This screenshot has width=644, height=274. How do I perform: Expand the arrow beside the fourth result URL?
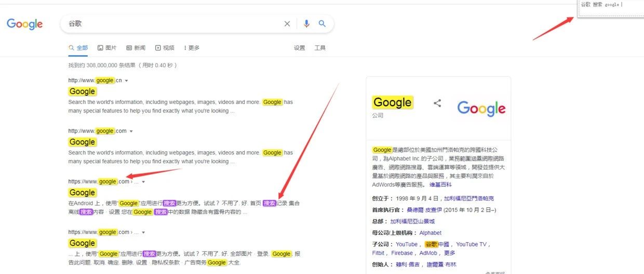143,232
